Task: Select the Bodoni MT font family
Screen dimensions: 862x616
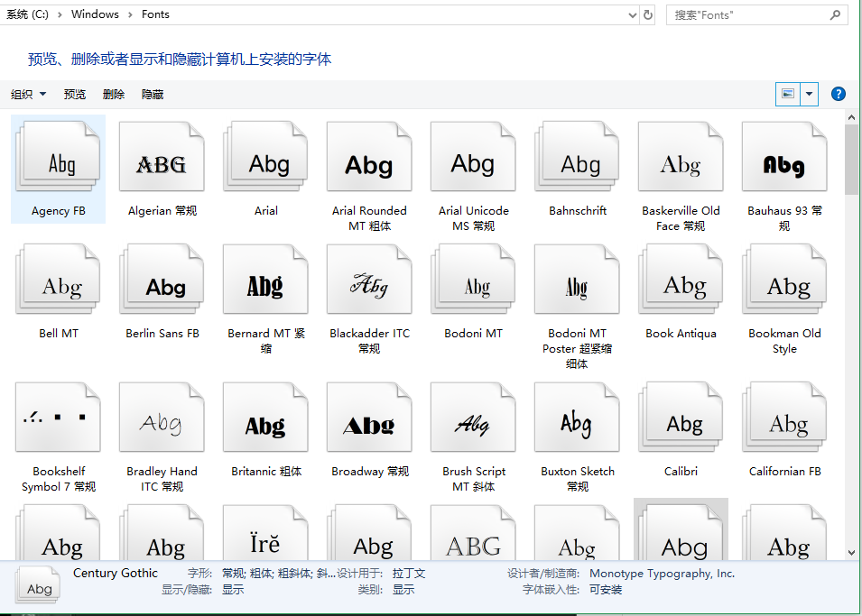Action: (x=473, y=280)
